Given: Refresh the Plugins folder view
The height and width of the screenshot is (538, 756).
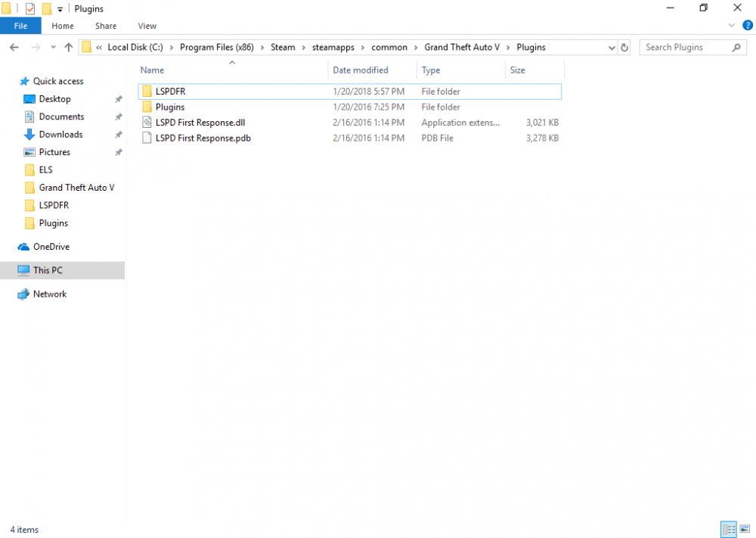Looking at the screenshot, I should pyautogui.click(x=624, y=47).
